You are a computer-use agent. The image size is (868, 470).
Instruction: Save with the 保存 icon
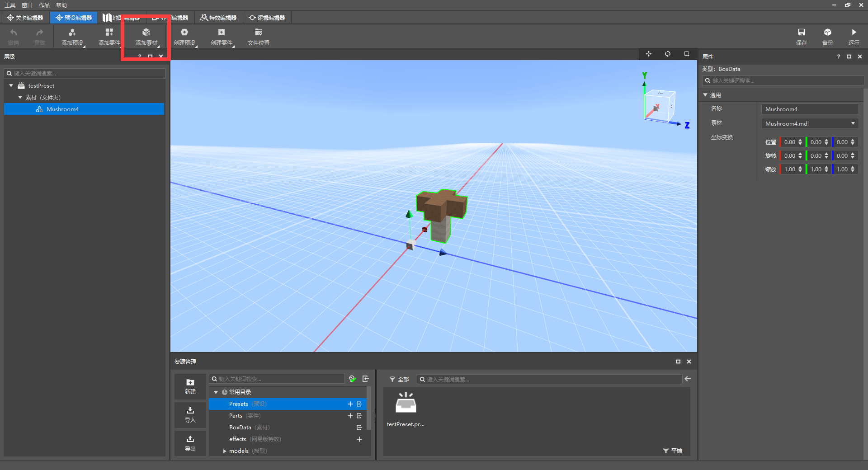click(x=802, y=37)
